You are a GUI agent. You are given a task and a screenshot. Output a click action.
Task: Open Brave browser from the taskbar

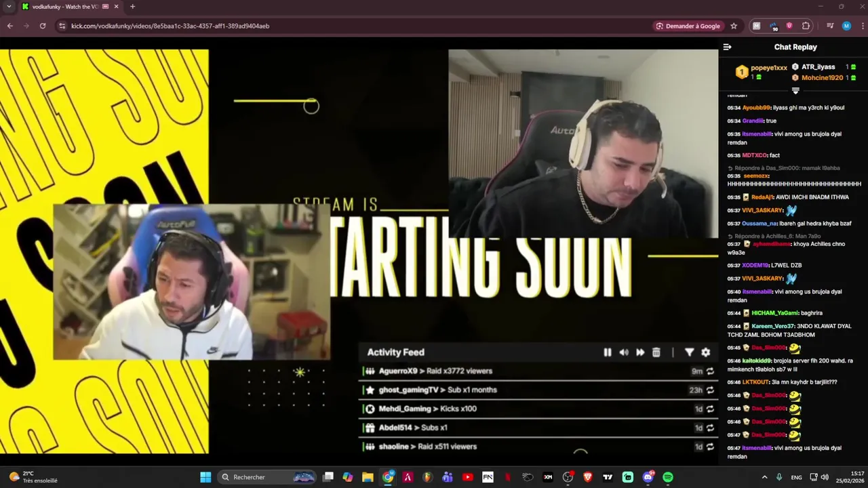click(x=588, y=477)
